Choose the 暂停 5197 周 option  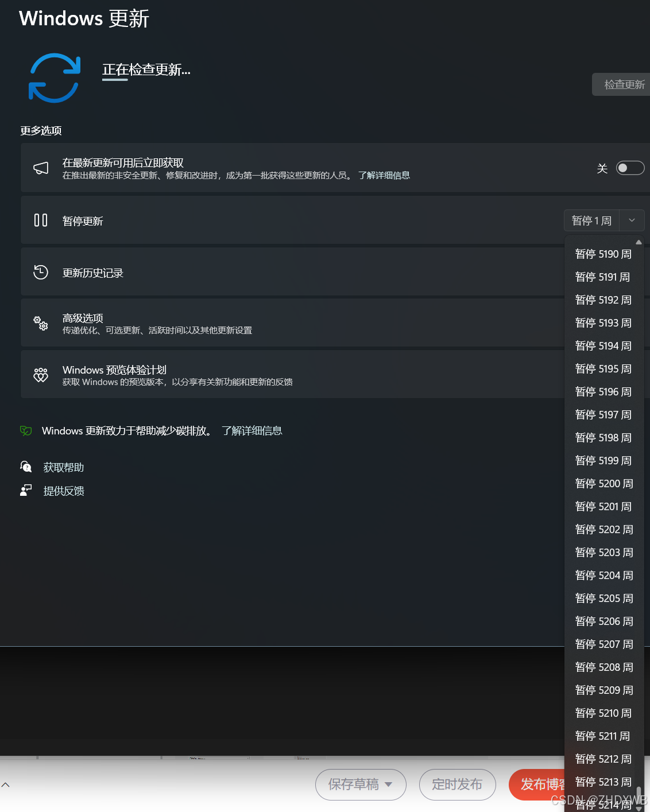[603, 414]
